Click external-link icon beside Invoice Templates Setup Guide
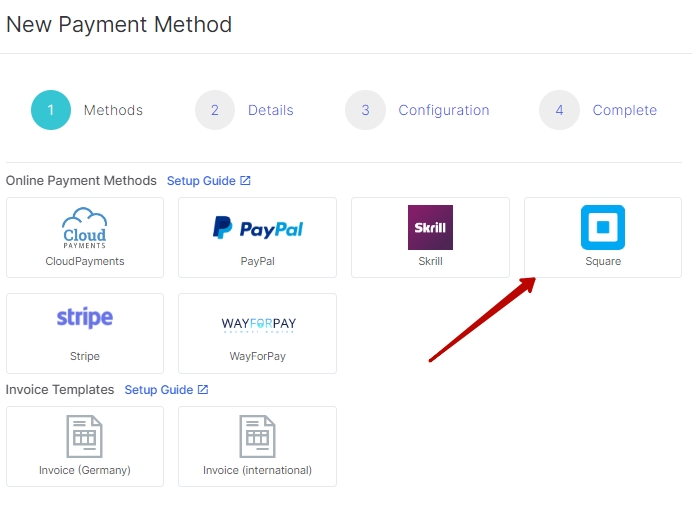692x508 pixels. click(x=203, y=390)
